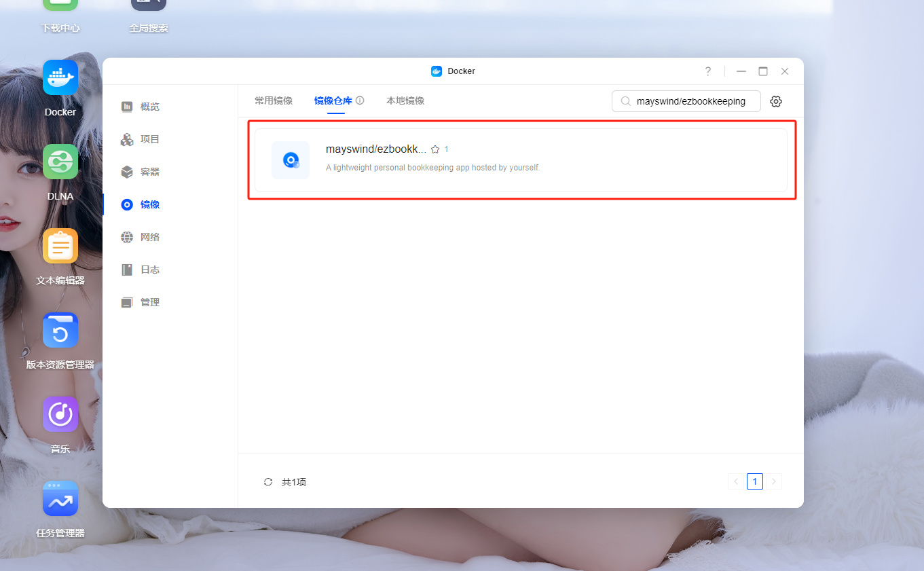This screenshot has height=571, width=924.
Task: Open 版本资源管理器 desktop icon
Action: (x=60, y=330)
